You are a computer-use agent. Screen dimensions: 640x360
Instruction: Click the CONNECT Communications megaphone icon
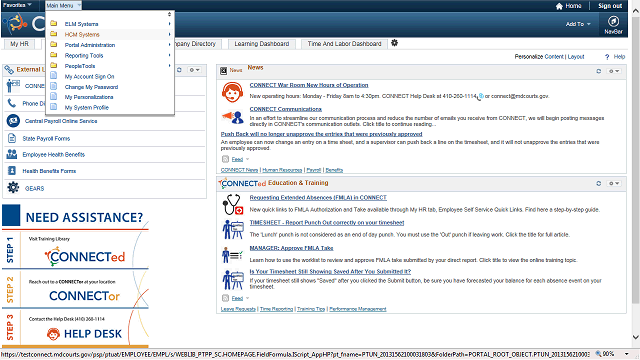pyautogui.click(x=232, y=117)
